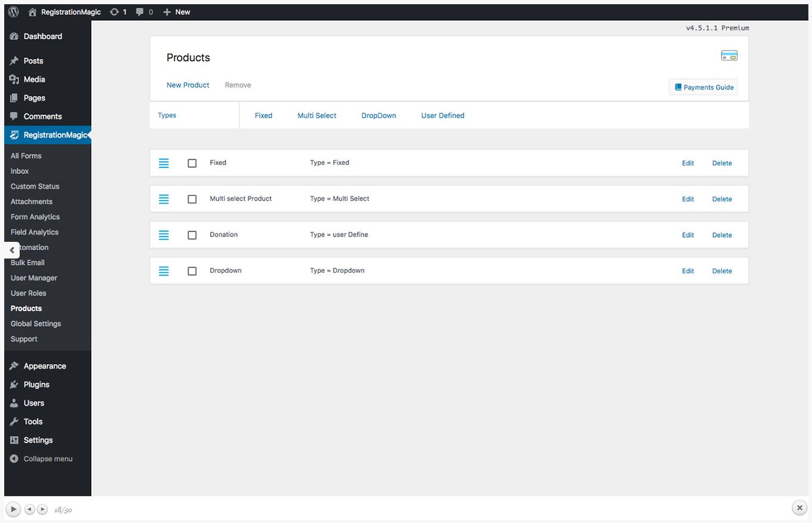This screenshot has width=812, height=523.
Task: Delete the Dropdown product
Action: 722,271
